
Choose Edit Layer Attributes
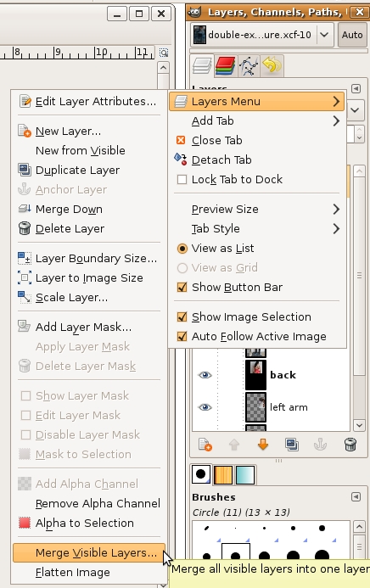pyautogui.click(x=89, y=101)
